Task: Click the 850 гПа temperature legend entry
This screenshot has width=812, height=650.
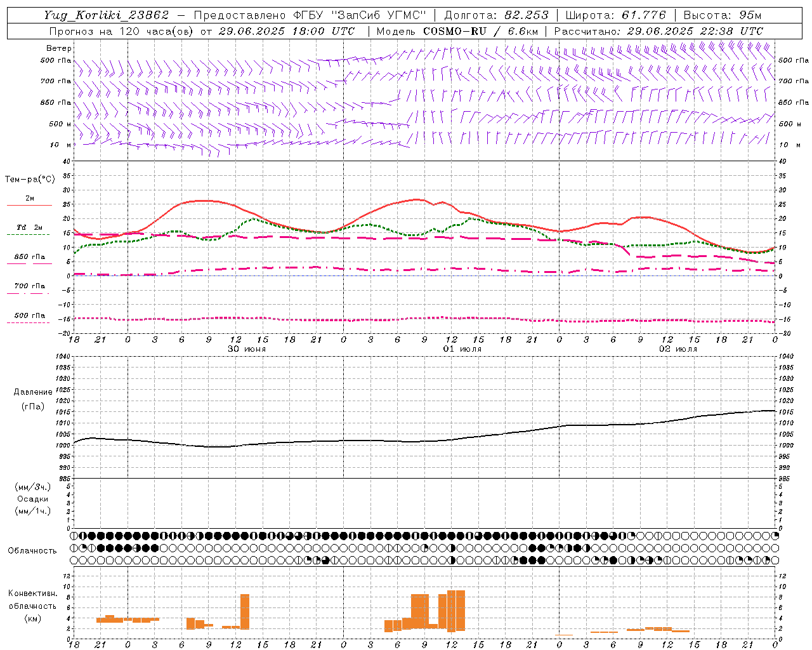Action: coord(29,257)
